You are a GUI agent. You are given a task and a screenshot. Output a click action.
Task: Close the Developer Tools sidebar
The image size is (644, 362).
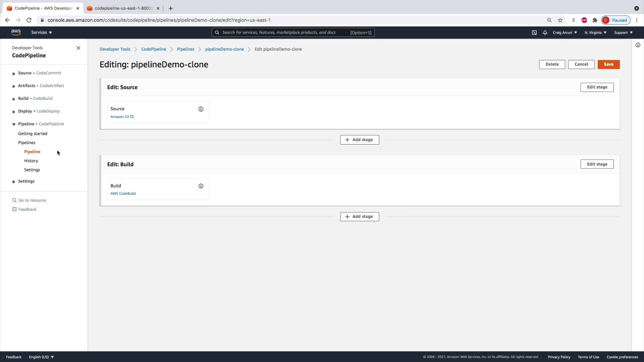[x=78, y=48]
